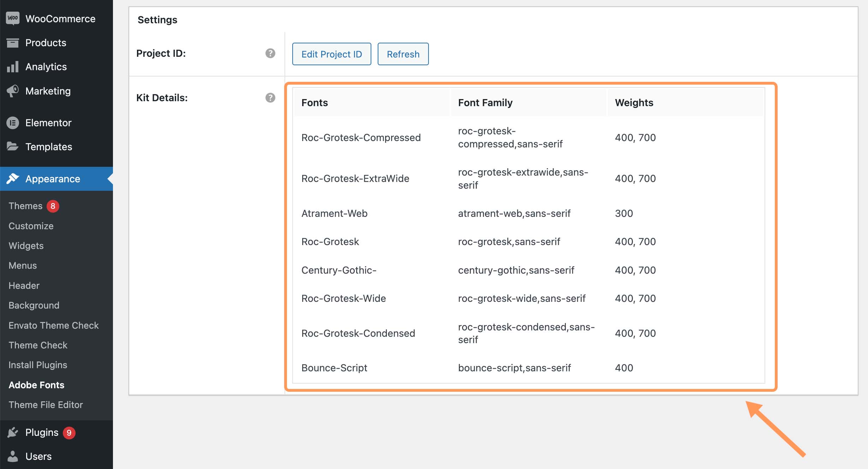Click the Users person icon
The image size is (868, 469).
point(12,456)
